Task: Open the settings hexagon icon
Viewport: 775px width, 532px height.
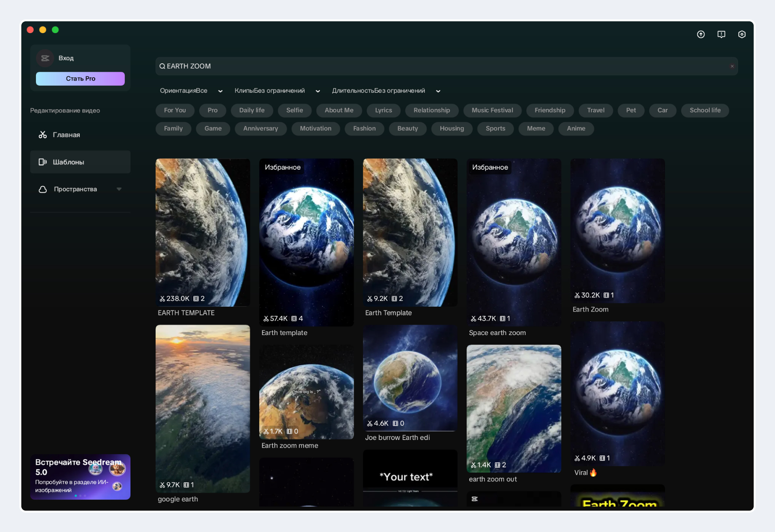Action: [742, 34]
